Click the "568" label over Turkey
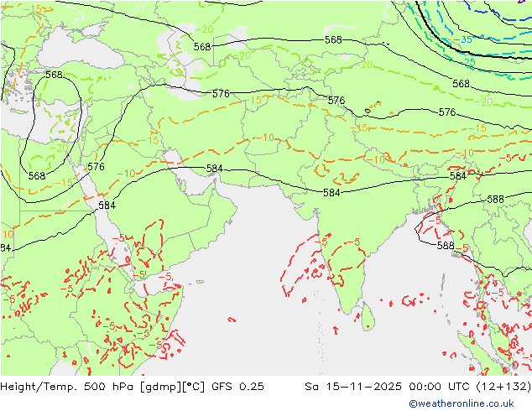The image size is (532, 411). 54,75
